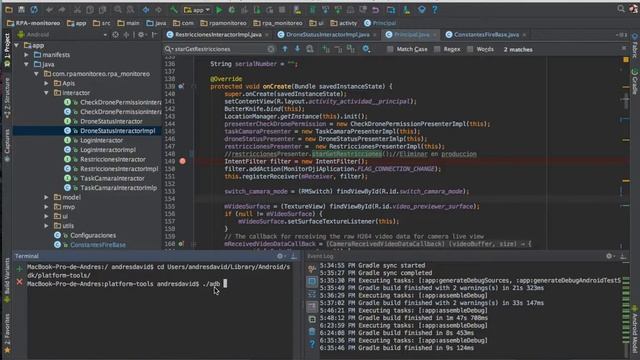This screenshot has height=360, width=640.
Task: Click the rpamonitoreo breadcrumb folder
Action: (x=224, y=23)
